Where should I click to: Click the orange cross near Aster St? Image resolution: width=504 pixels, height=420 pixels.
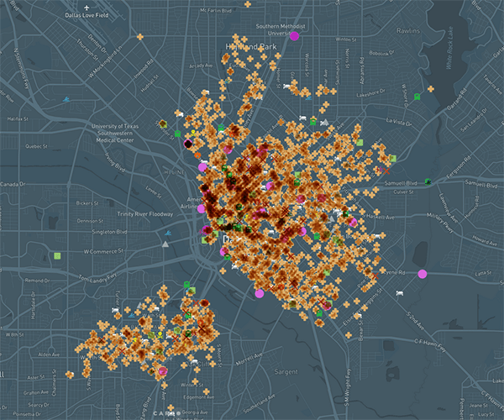point(70,375)
